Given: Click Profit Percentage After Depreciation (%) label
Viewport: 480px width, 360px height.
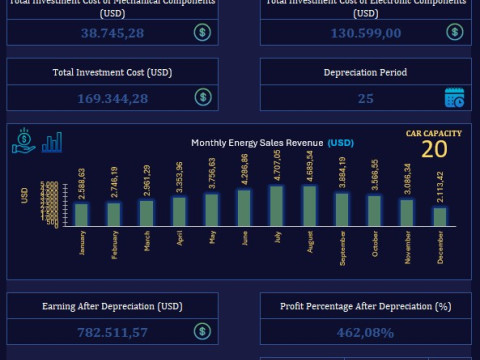Looking at the screenshot, I should pos(366,306).
